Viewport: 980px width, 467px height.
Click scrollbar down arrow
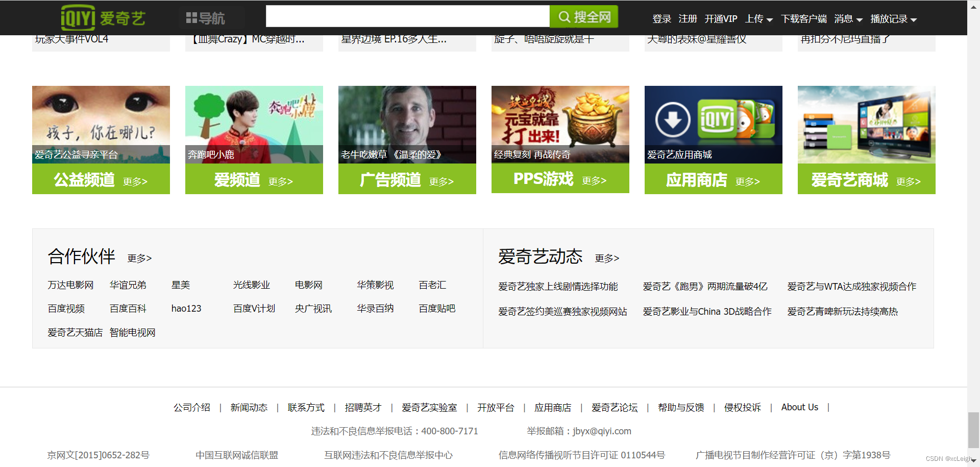(x=974, y=461)
